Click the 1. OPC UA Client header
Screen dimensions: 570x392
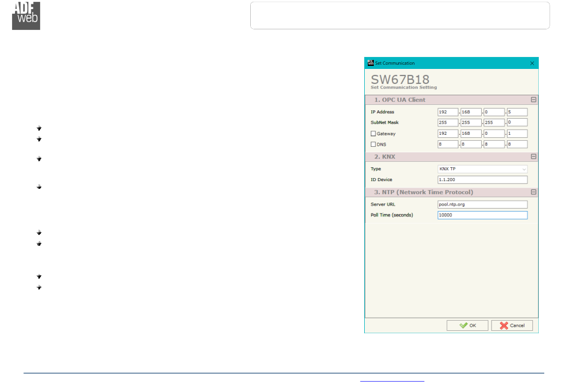tap(451, 99)
